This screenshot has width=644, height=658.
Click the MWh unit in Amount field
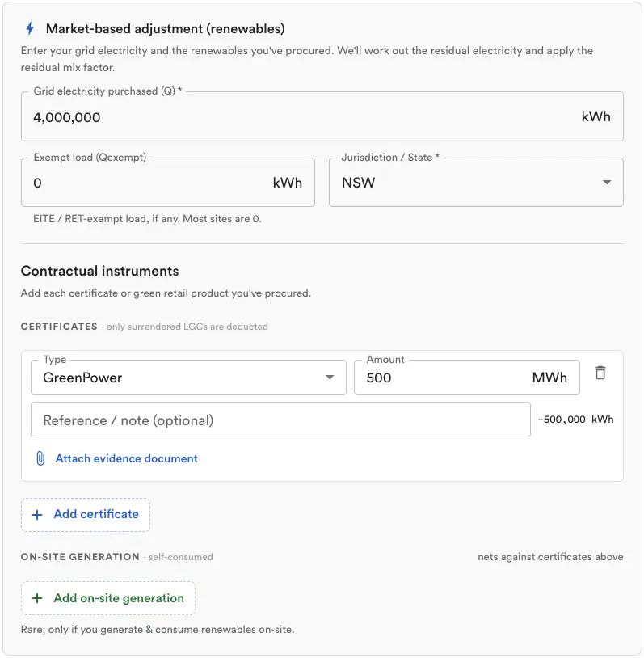click(x=549, y=378)
